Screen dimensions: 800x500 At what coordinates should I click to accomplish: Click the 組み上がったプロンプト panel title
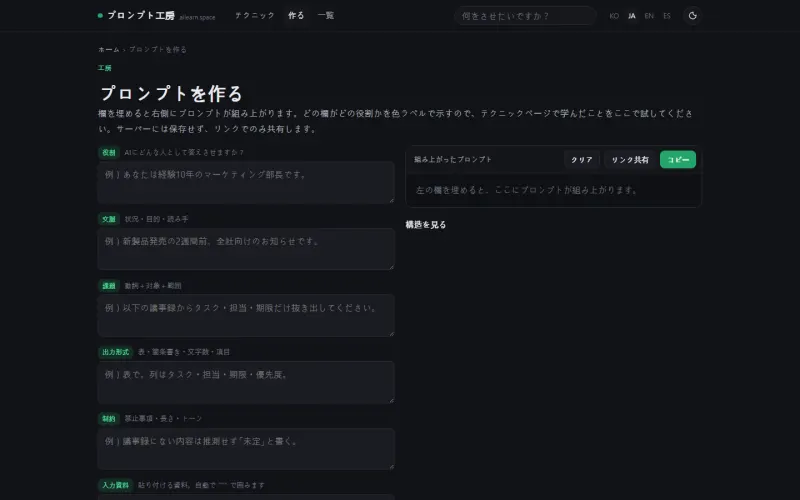453,160
